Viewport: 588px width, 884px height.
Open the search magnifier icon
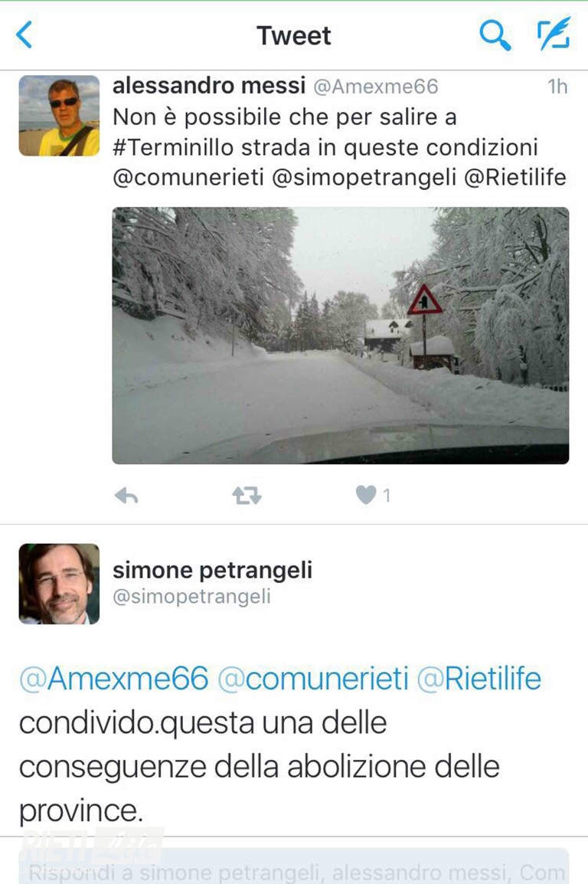pos(495,35)
